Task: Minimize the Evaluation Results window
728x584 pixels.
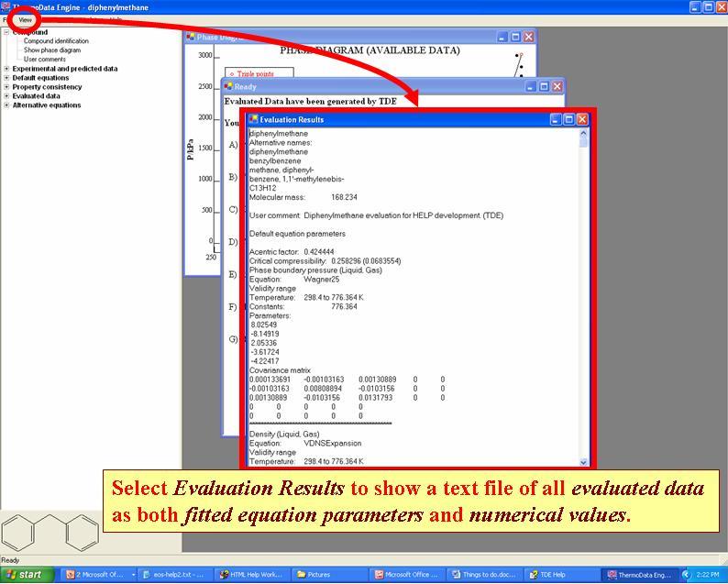Action: click(556, 119)
